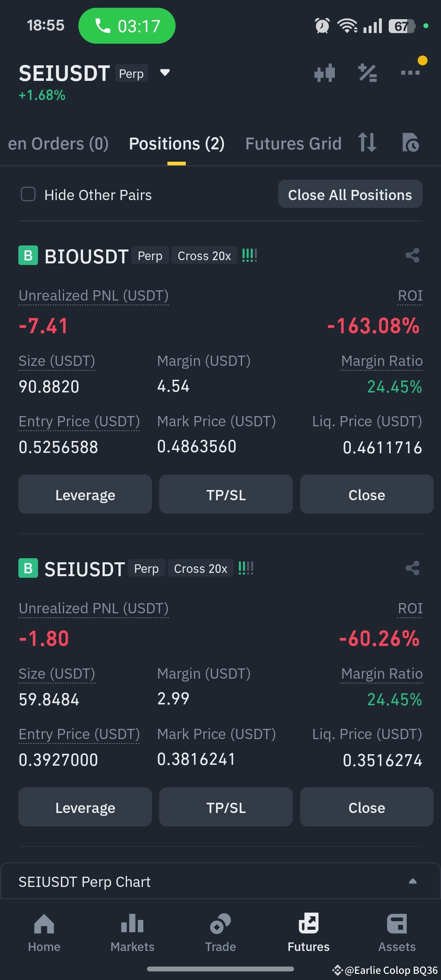
Task: Open the candlestick chart icon
Action: (x=325, y=73)
